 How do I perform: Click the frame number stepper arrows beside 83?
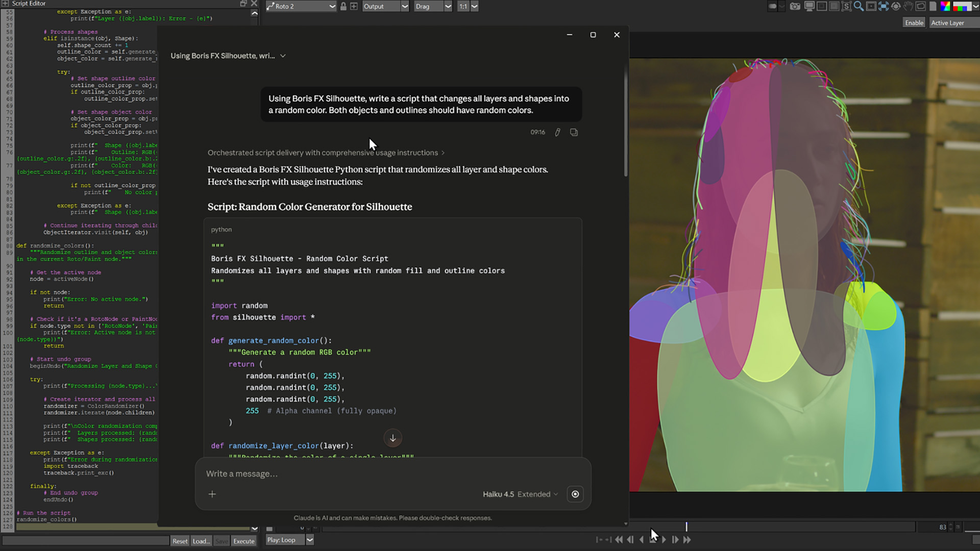(950, 527)
